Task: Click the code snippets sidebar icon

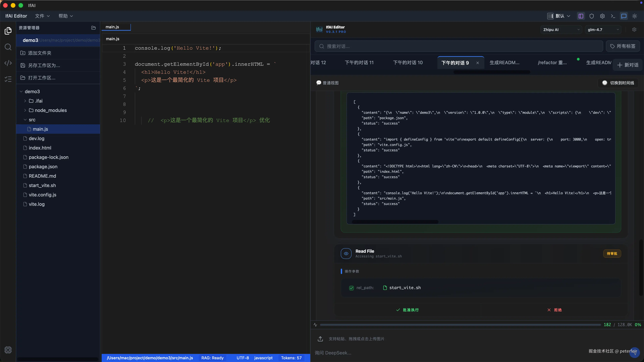Action: click(x=8, y=63)
